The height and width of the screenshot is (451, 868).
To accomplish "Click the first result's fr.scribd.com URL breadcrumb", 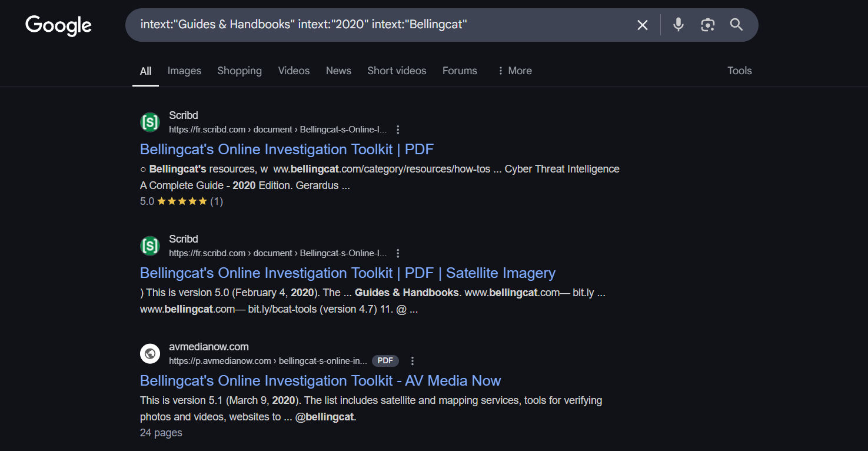I will coord(278,130).
